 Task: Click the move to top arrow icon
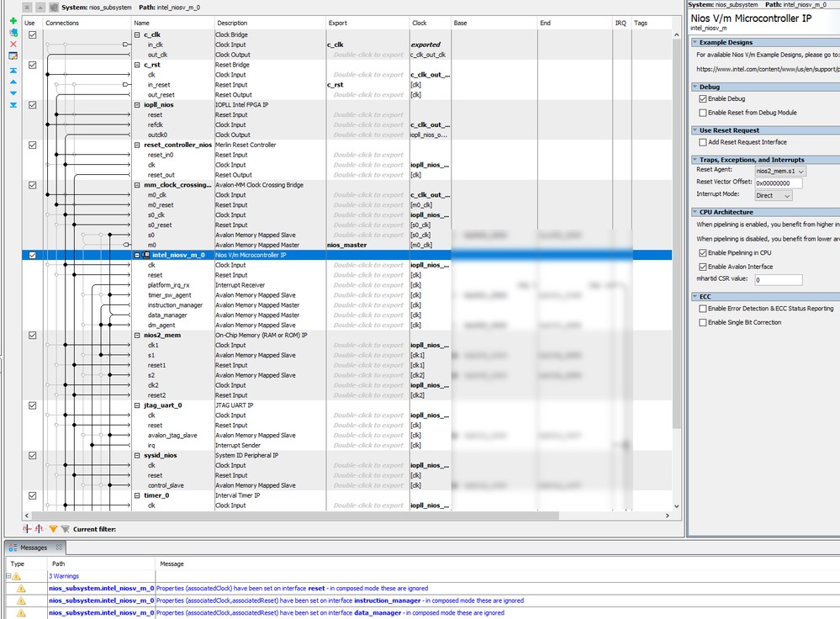pos(13,70)
